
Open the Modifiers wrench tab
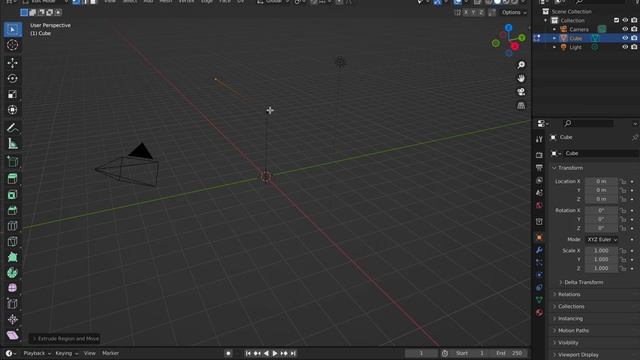(x=539, y=250)
